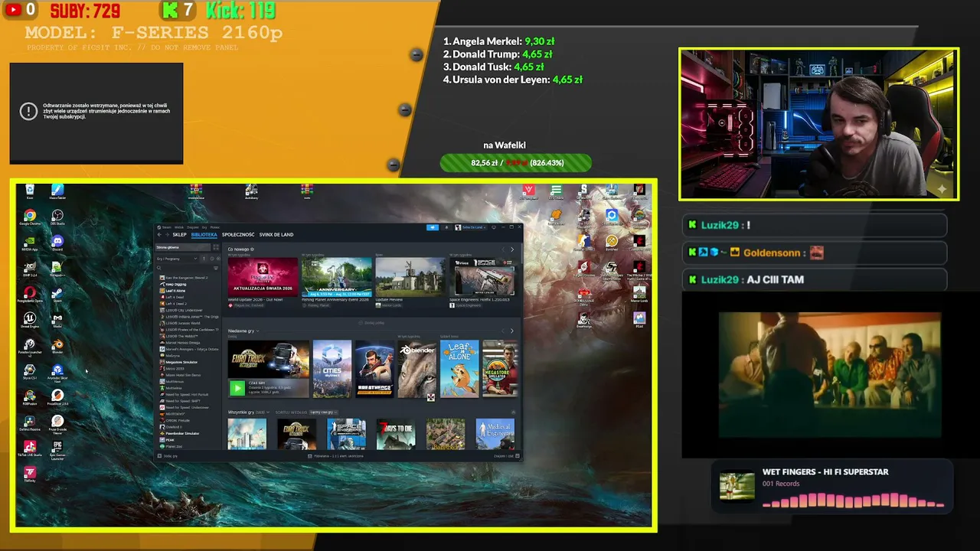Open Steam notifications bell
The height and width of the screenshot is (551, 980).
(446, 227)
